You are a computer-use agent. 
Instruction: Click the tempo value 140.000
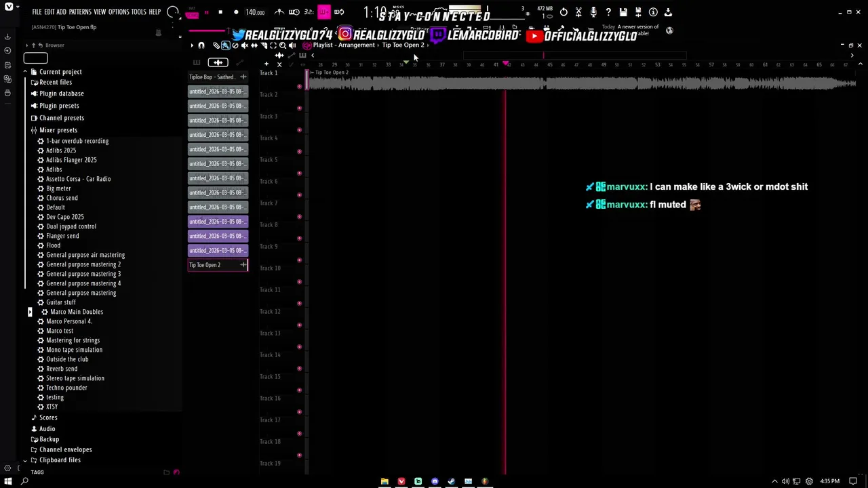pos(255,12)
